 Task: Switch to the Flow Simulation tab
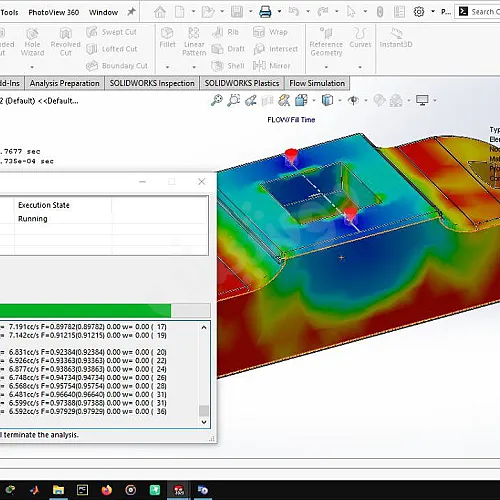point(317,83)
